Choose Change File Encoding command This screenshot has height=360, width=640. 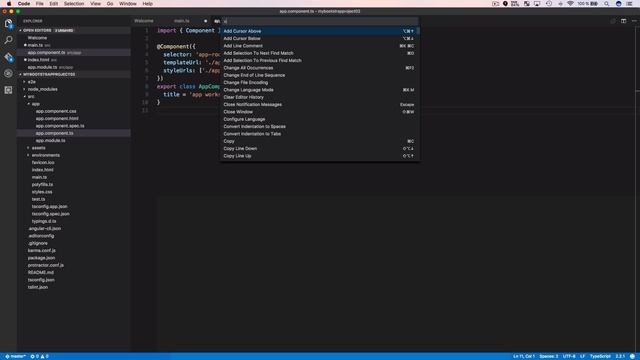tap(320, 82)
